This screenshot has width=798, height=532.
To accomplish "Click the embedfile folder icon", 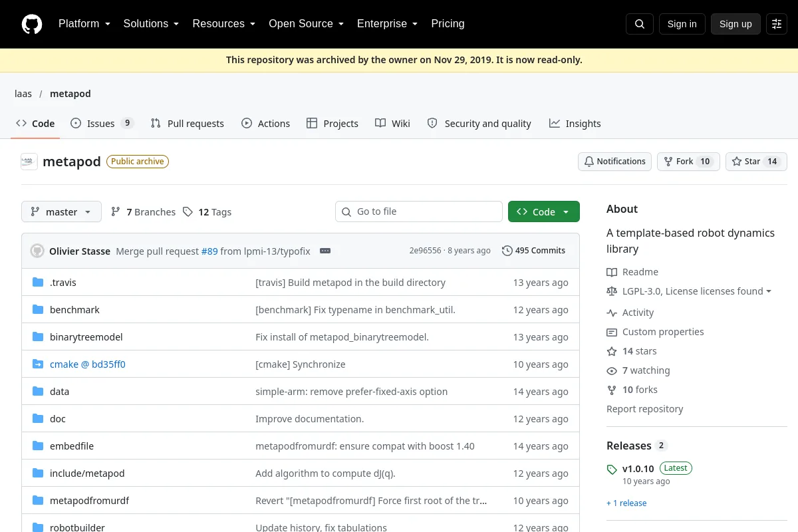I will (38, 446).
